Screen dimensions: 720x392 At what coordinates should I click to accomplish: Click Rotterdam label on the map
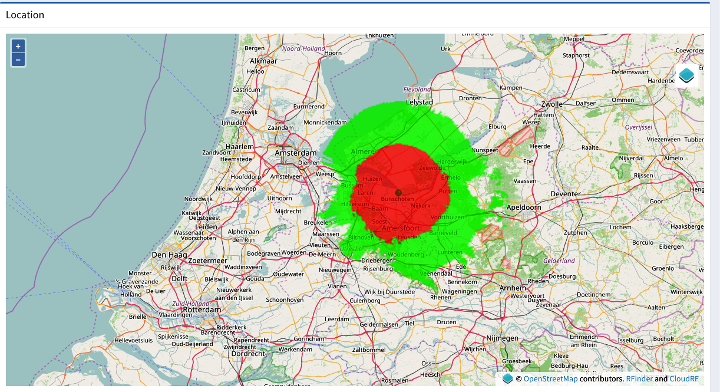point(202,310)
